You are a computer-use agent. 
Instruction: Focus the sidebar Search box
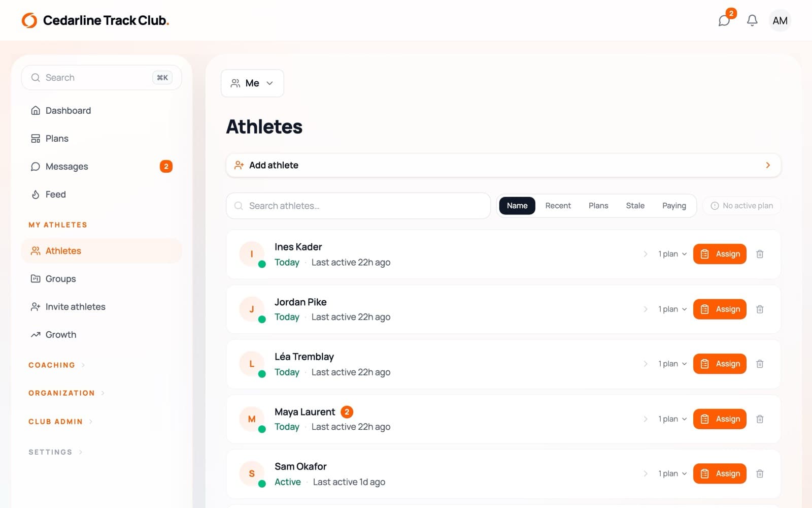pyautogui.click(x=101, y=78)
